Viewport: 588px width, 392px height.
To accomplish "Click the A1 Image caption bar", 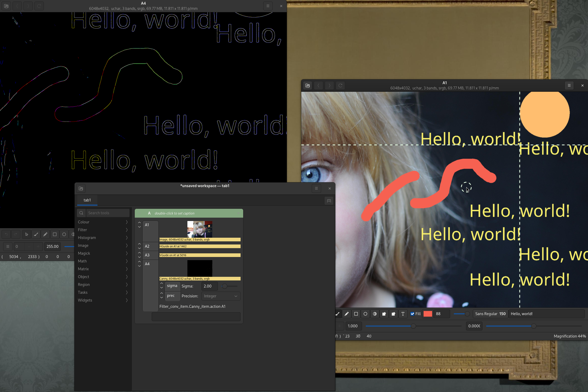I will [200, 240].
